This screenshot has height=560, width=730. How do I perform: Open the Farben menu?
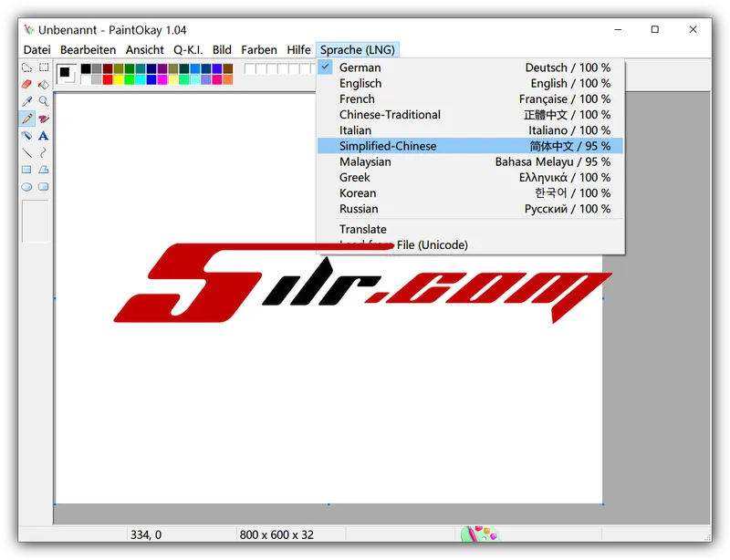(x=259, y=50)
